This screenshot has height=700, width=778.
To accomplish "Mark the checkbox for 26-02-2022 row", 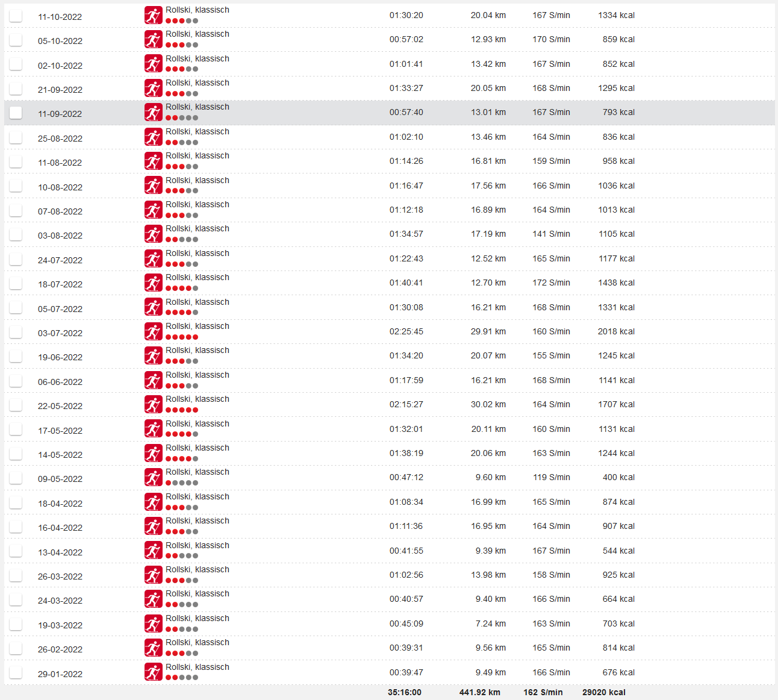I will (16, 648).
